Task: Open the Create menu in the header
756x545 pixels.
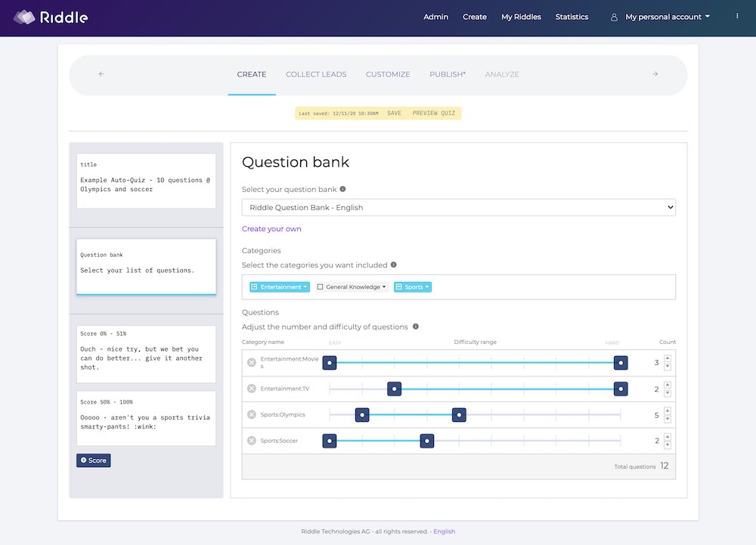Action: (475, 17)
